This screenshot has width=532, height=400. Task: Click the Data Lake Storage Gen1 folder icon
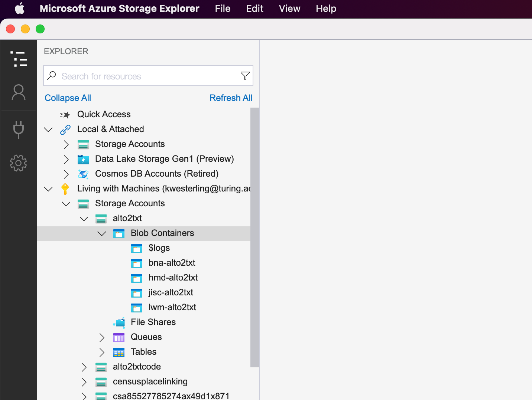coord(83,159)
